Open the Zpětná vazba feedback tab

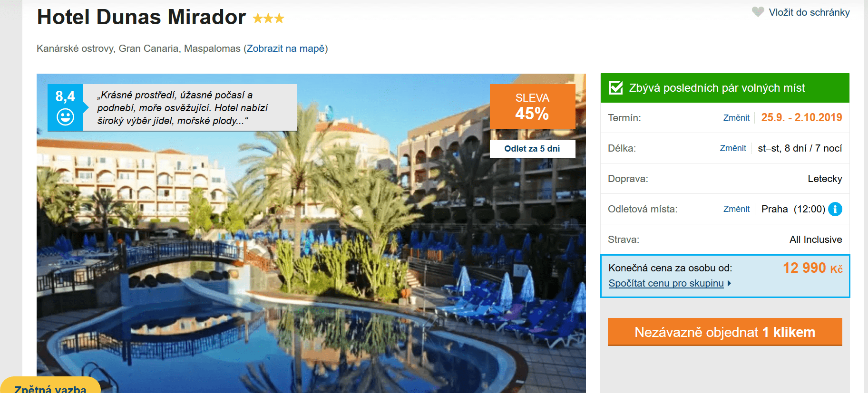50,386
